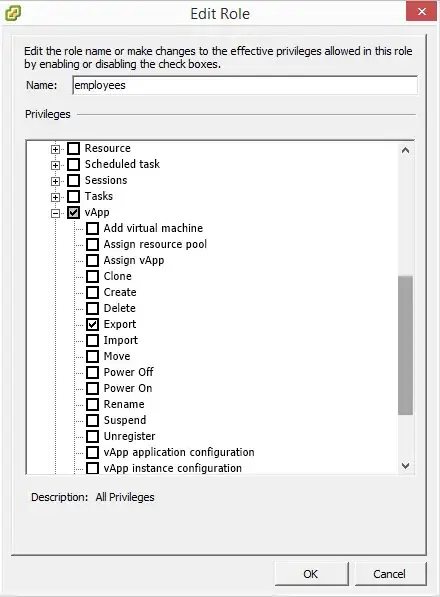Viewport: 440px width, 597px height.
Task: Collapse the vApp privilege group
Action: 56,213
